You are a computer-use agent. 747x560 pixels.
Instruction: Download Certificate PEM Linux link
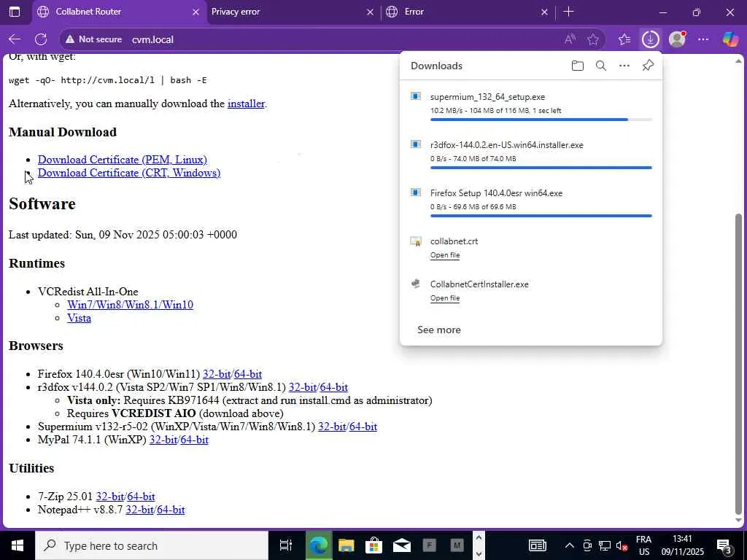pos(123,160)
